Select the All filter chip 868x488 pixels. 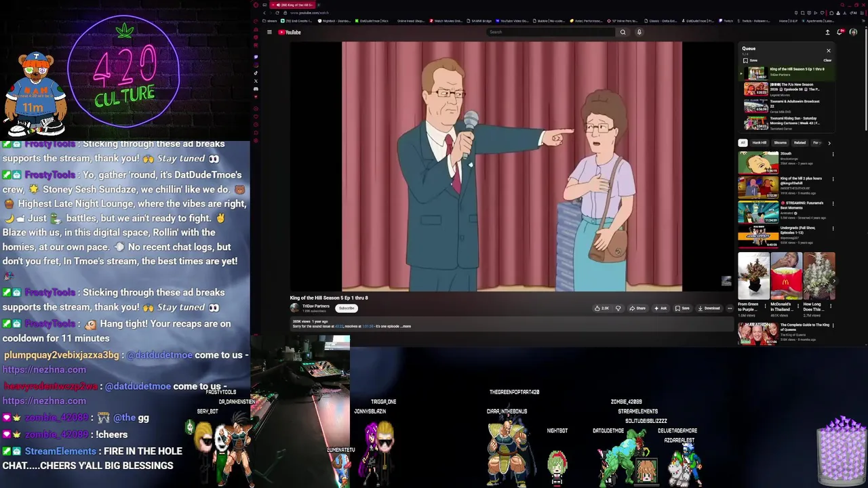click(743, 143)
